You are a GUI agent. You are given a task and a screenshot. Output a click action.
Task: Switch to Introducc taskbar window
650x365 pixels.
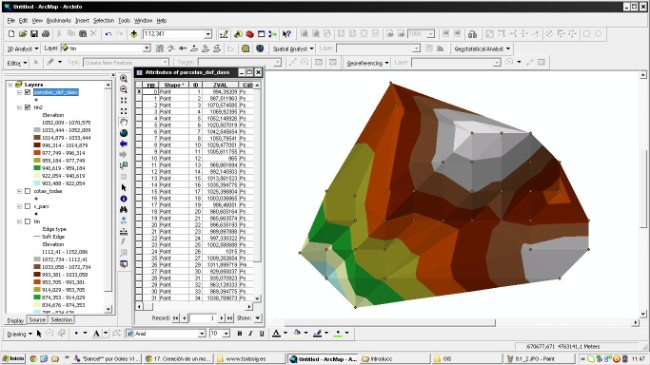(x=394, y=359)
